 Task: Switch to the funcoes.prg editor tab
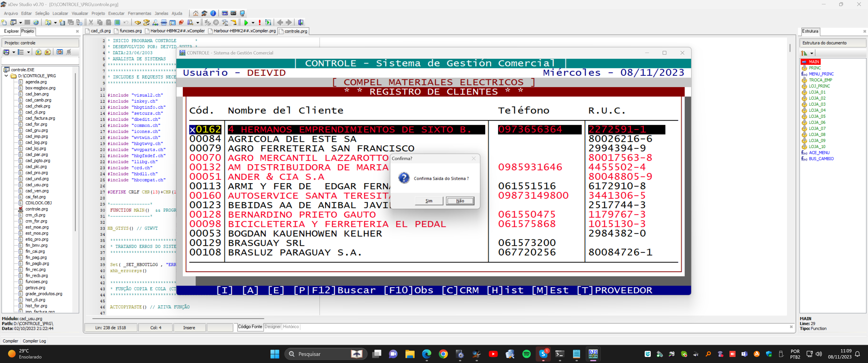click(x=130, y=31)
